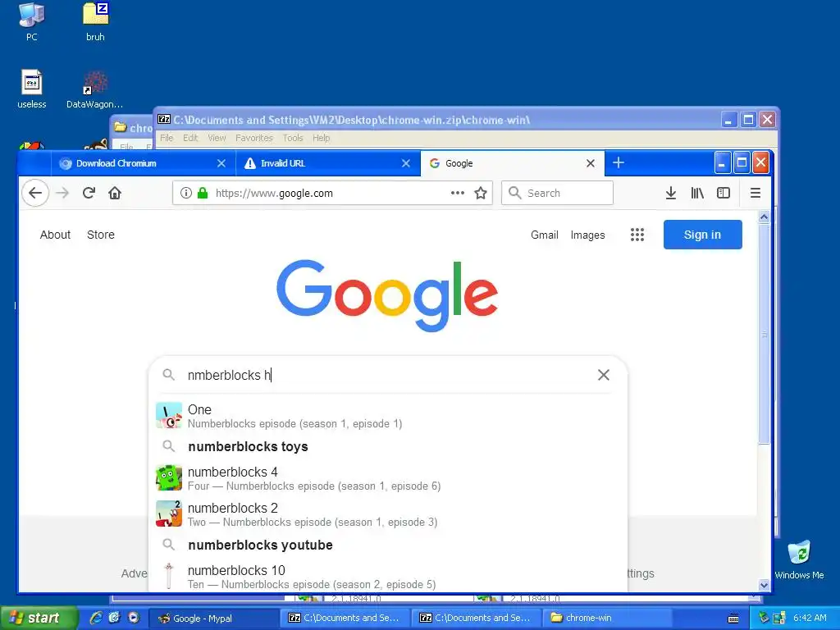The image size is (840, 630).
Task: Click the numberblocks 2 thumbnail
Action: [169, 514]
